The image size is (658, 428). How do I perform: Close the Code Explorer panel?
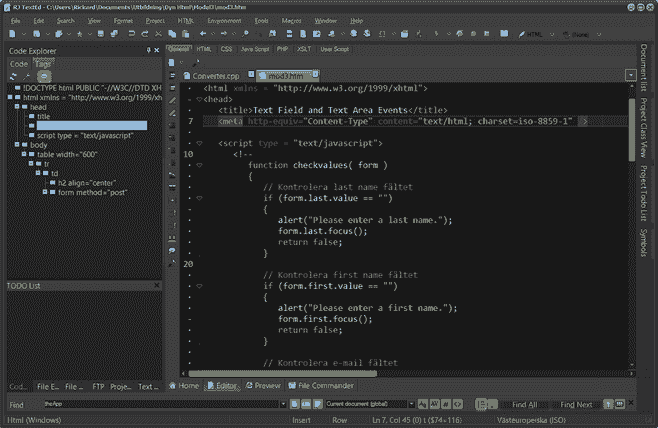157,50
